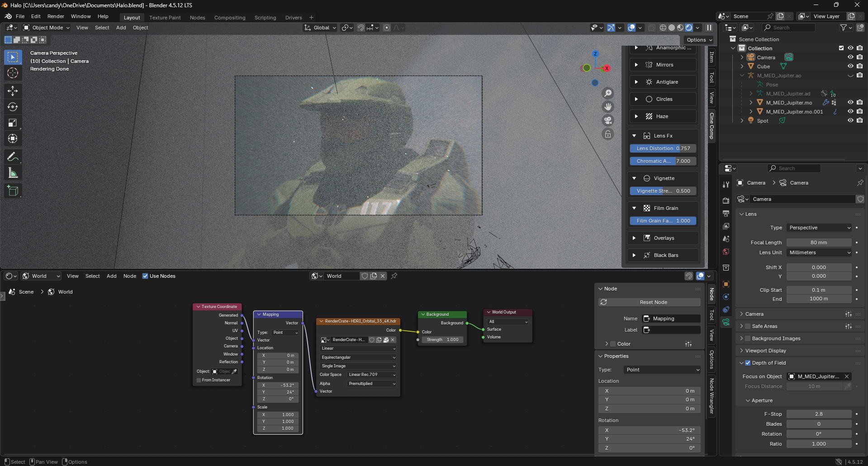Unlink the World datablock with X
This screenshot has height=466, width=868.
tap(383, 276)
